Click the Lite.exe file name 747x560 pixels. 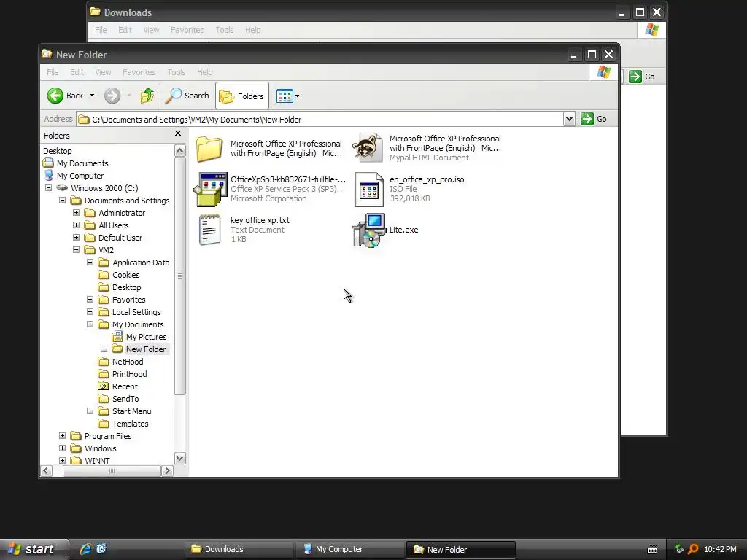(x=404, y=230)
